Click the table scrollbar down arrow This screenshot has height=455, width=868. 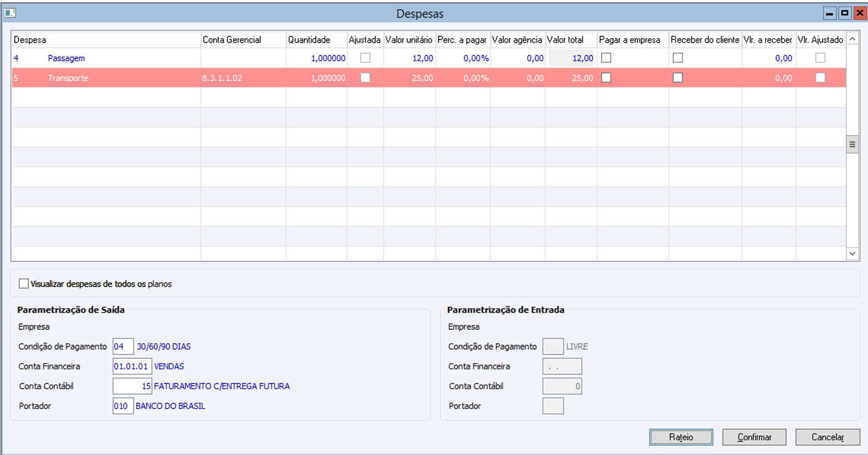(853, 253)
